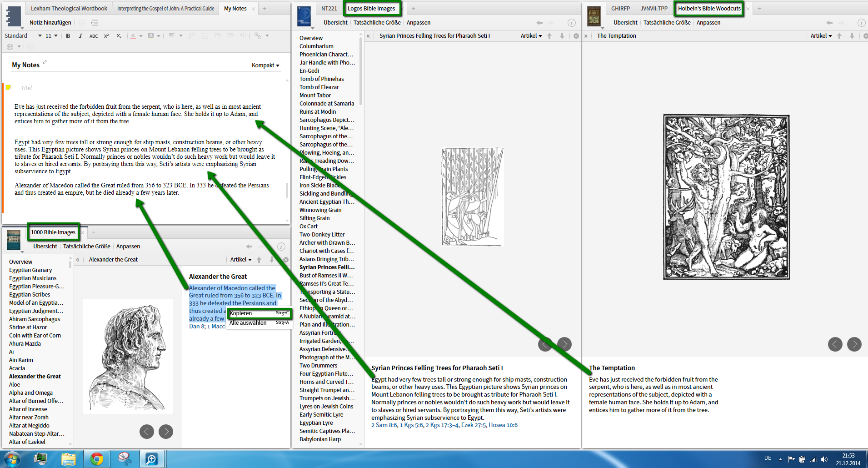Choose Alle auswählen from the context menu
868x468 pixels.
259,323
